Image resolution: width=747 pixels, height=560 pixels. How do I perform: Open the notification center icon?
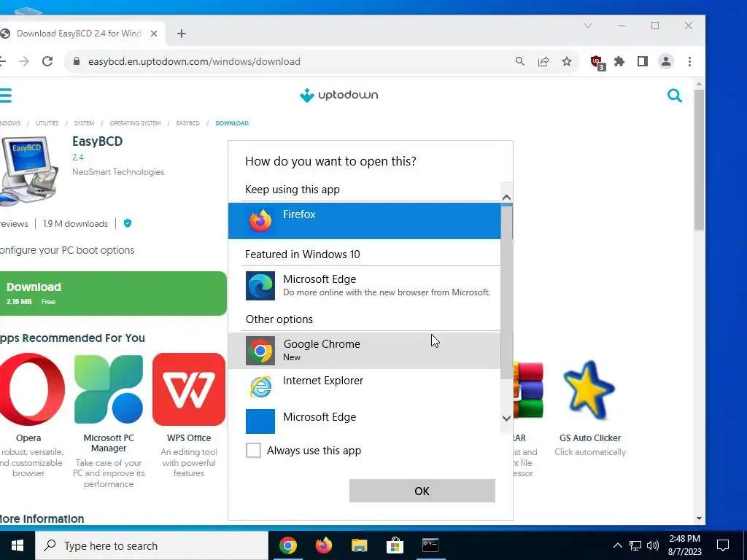click(x=723, y=545)
